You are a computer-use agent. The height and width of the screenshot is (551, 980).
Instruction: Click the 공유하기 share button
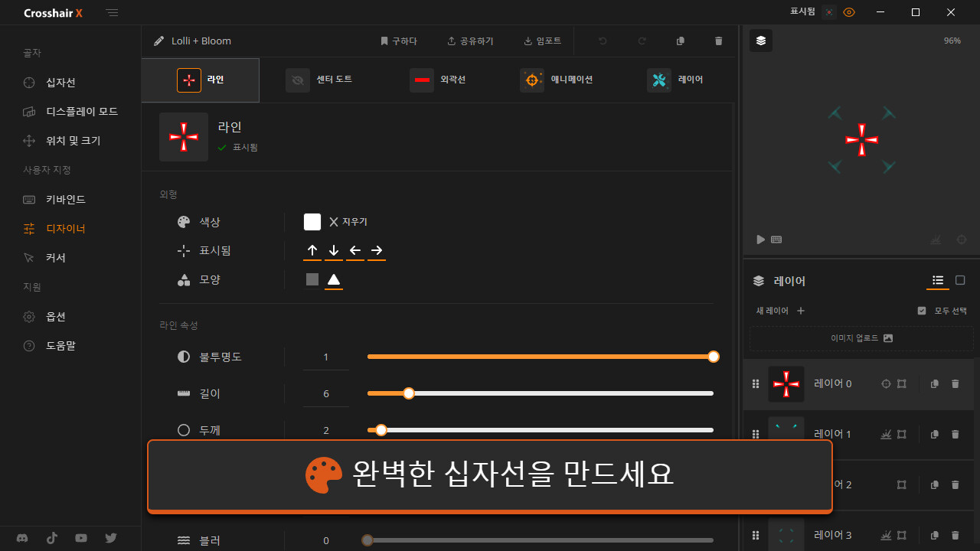470,41
